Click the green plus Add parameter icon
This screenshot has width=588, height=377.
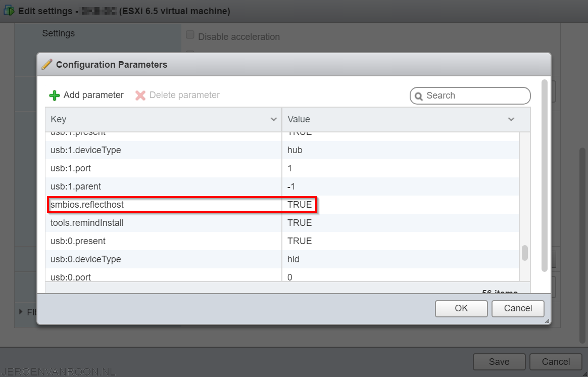click(x=55, y=96)
